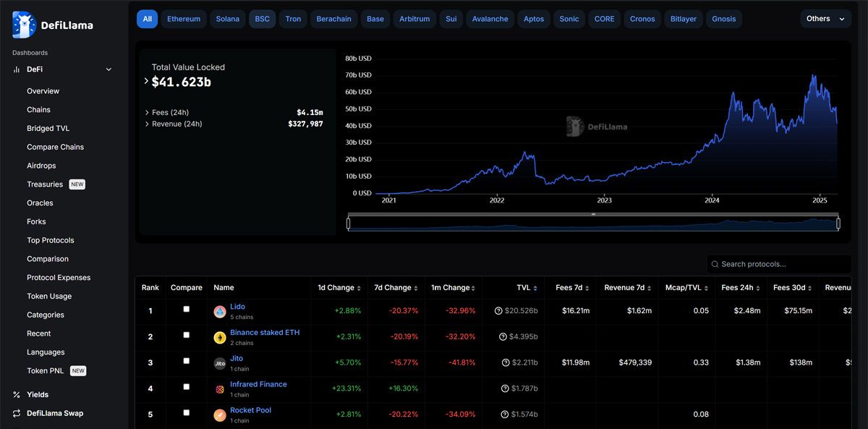The width and height of the screenshot is (868, 429).
Task: Click the question mark icon beside $1.787b TVL
Action: click(x=505, y=388)
